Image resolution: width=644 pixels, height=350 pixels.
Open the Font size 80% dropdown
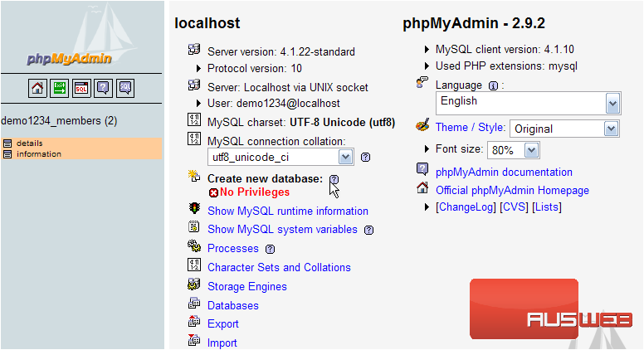514,150
